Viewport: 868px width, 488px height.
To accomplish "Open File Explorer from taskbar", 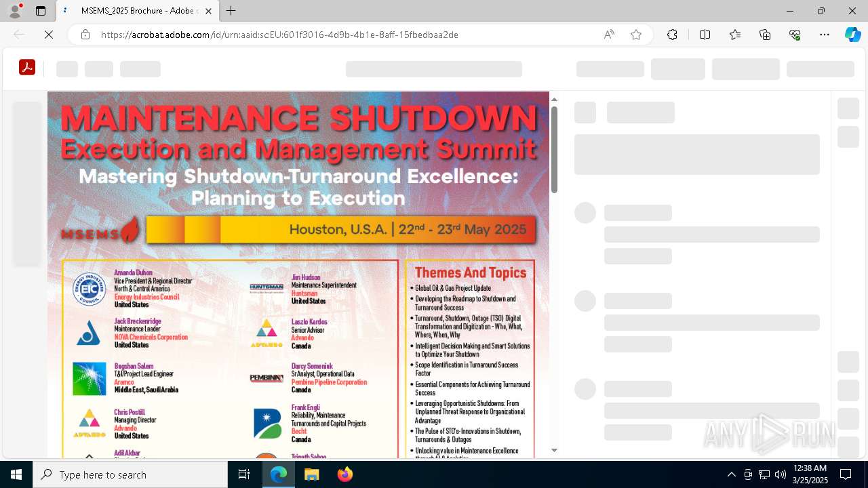I will click(311, 474).
